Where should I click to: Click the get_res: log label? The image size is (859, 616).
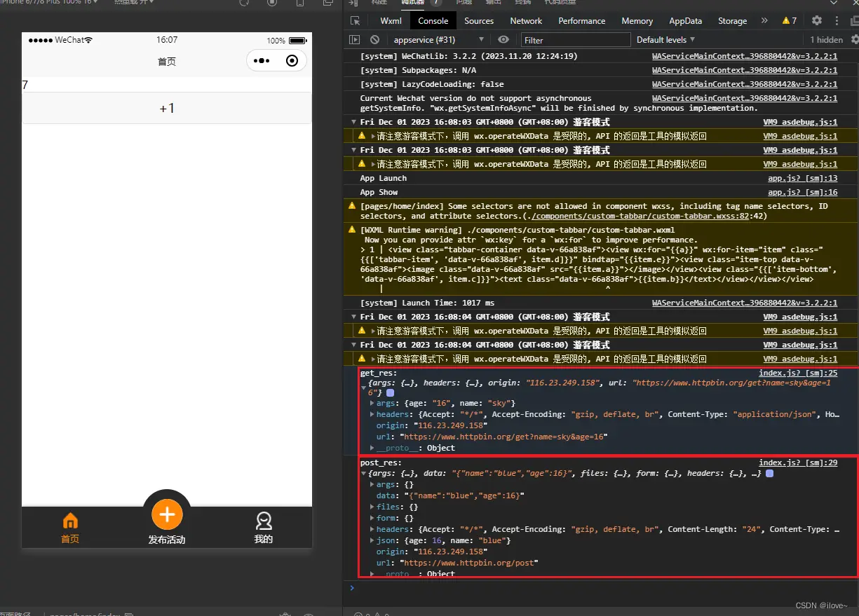point(379,374)
